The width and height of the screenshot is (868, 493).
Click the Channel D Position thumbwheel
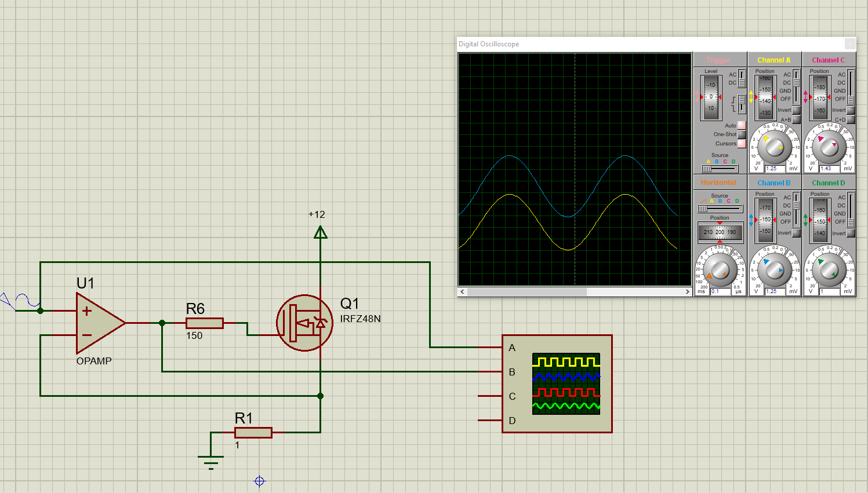tap(820, 220)
